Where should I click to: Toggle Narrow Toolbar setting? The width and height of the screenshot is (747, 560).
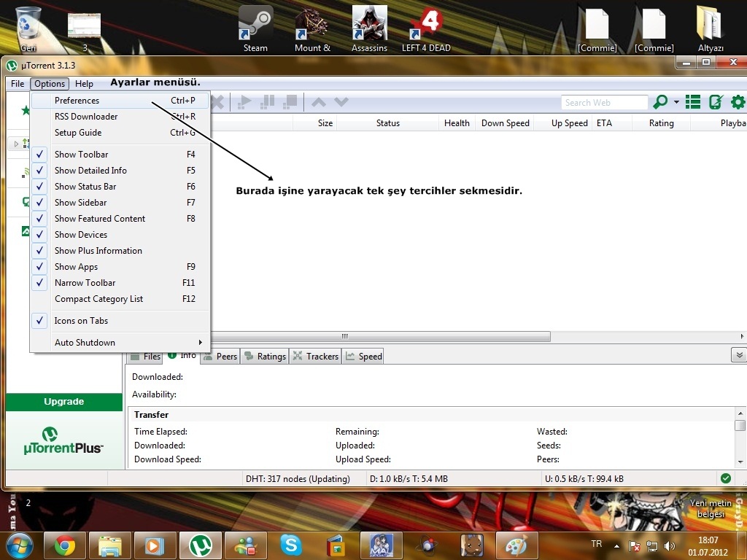pos(120,283)
